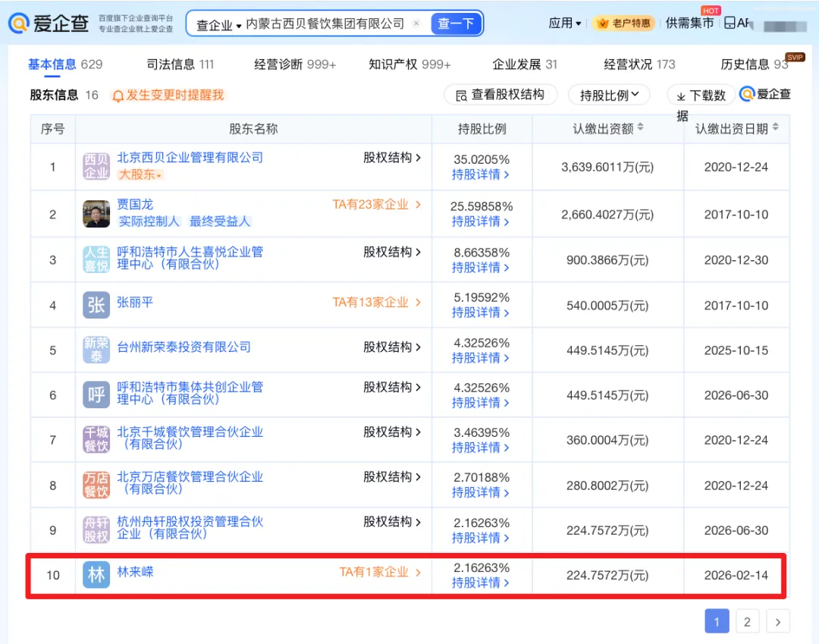View 持股详情 for 25.59858% holding
The height and width of the screenshot is (644, 819).
481,221
